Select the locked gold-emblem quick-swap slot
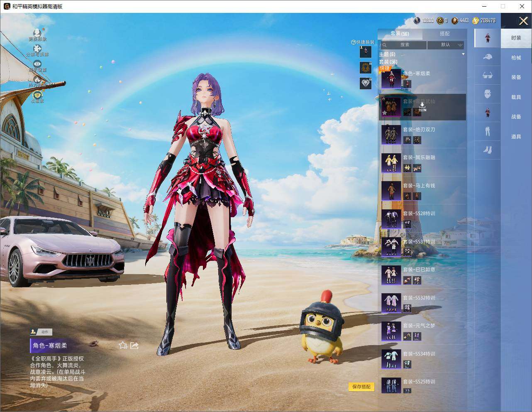532x412 pixels. point(365,67)
